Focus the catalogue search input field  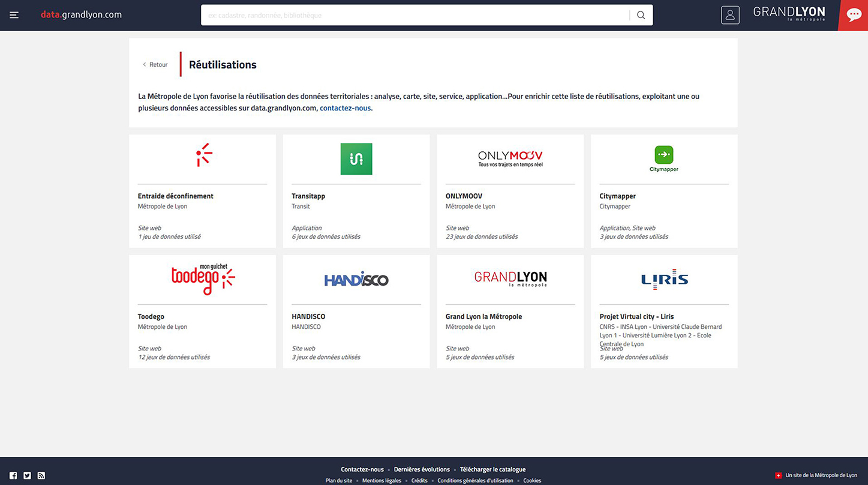click(x=415, y=15)
